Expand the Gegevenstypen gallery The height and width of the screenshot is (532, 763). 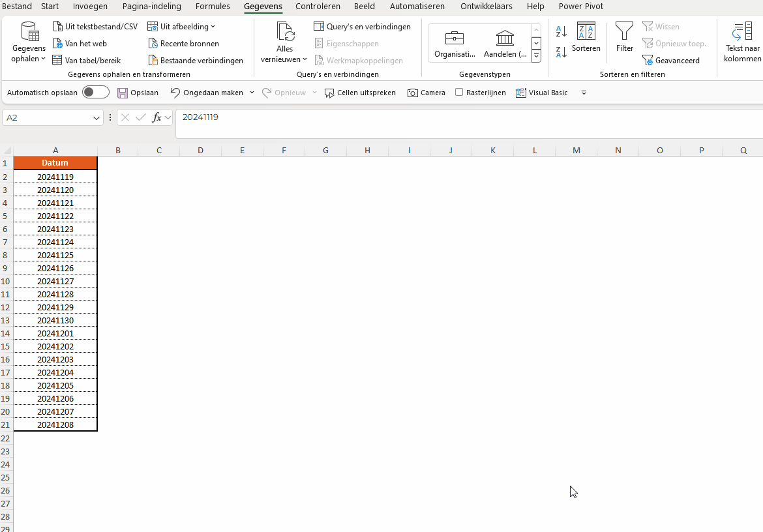536,56
